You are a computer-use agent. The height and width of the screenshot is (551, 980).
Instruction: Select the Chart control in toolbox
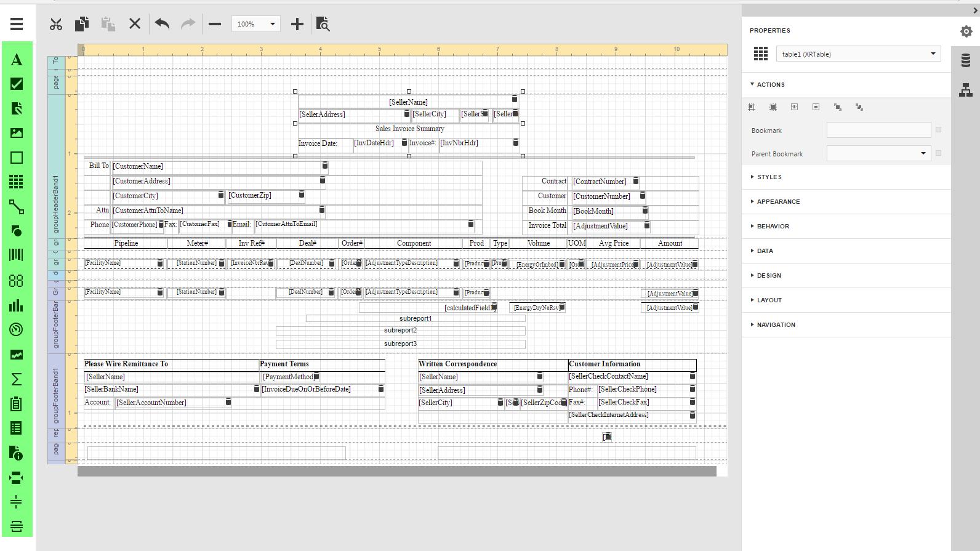17,305
